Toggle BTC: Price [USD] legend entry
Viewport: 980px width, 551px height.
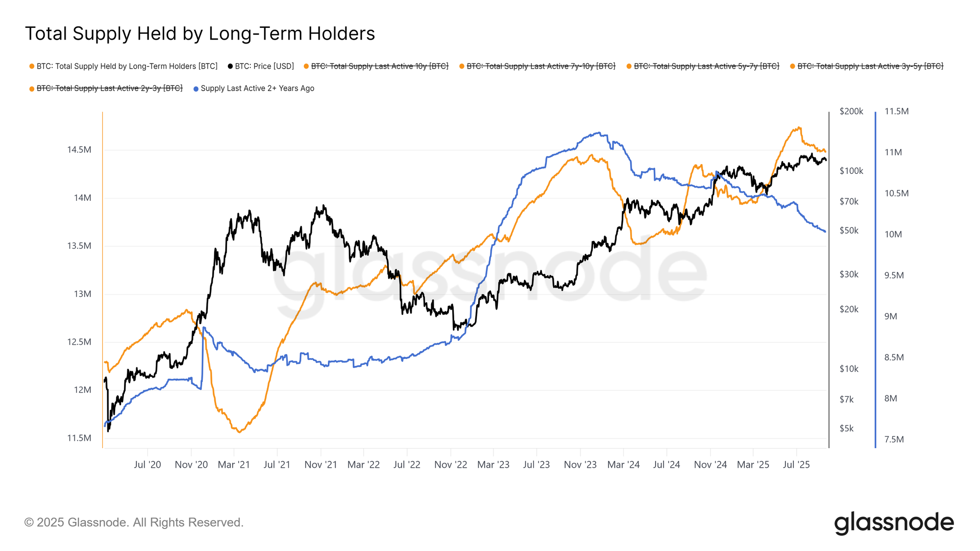264,66
